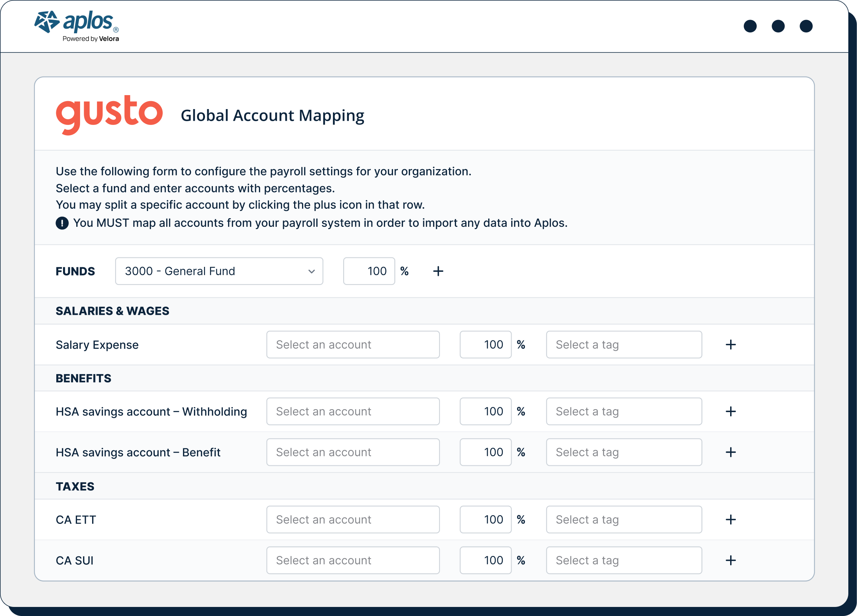Select a tag for HSA Benefit
Image resolution: width=857 pixels, height=616 pixels.
[624, 452]
